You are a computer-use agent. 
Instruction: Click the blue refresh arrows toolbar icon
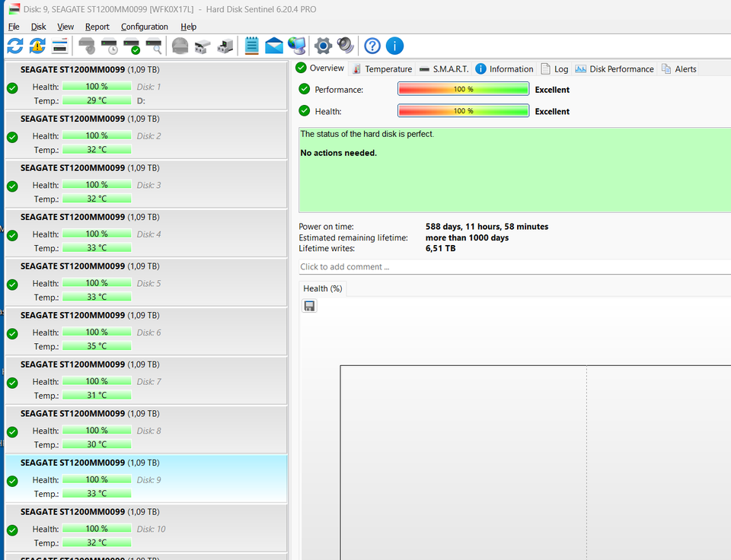pos(15,46)
